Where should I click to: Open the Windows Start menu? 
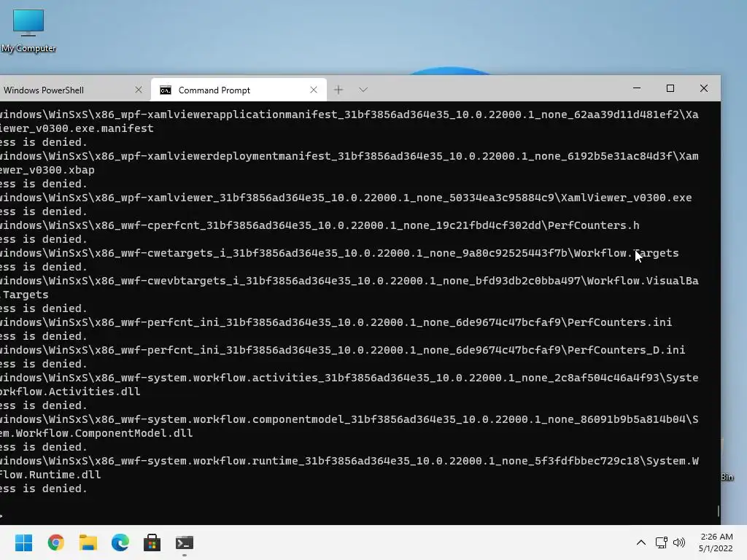(23, 542)
